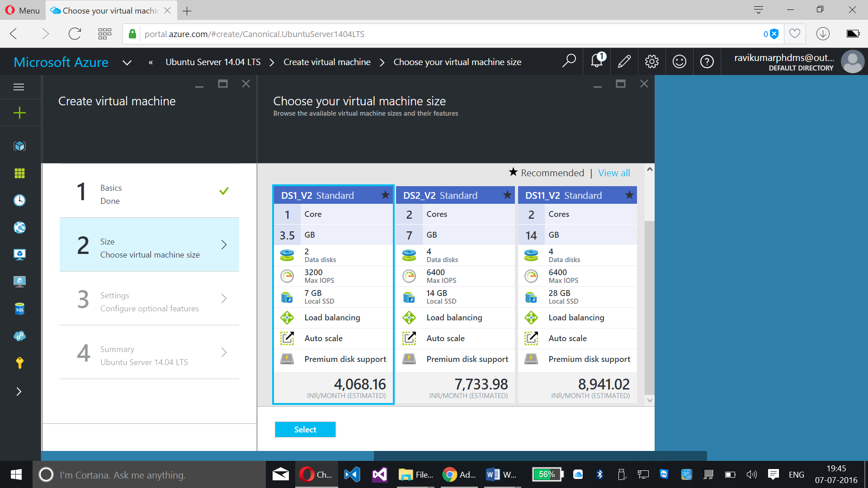
Task: Open portal settings gear icon
Action: click(x=652, y=61)
